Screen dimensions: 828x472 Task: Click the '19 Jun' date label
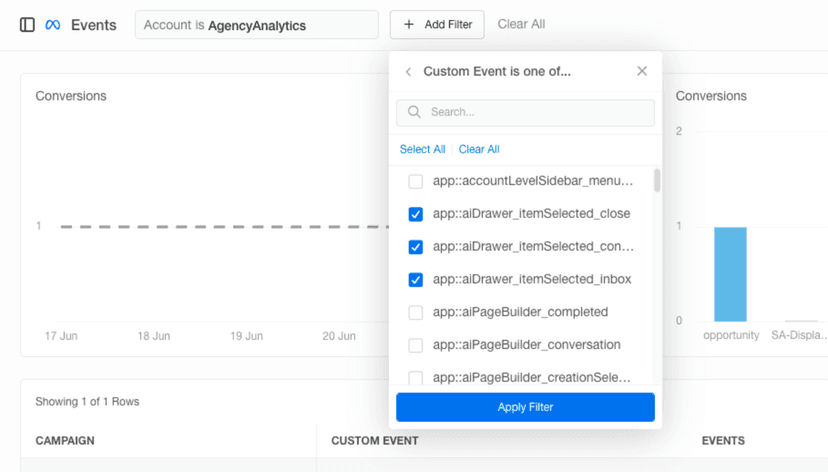pyautogui.click(x=247, y=336)
